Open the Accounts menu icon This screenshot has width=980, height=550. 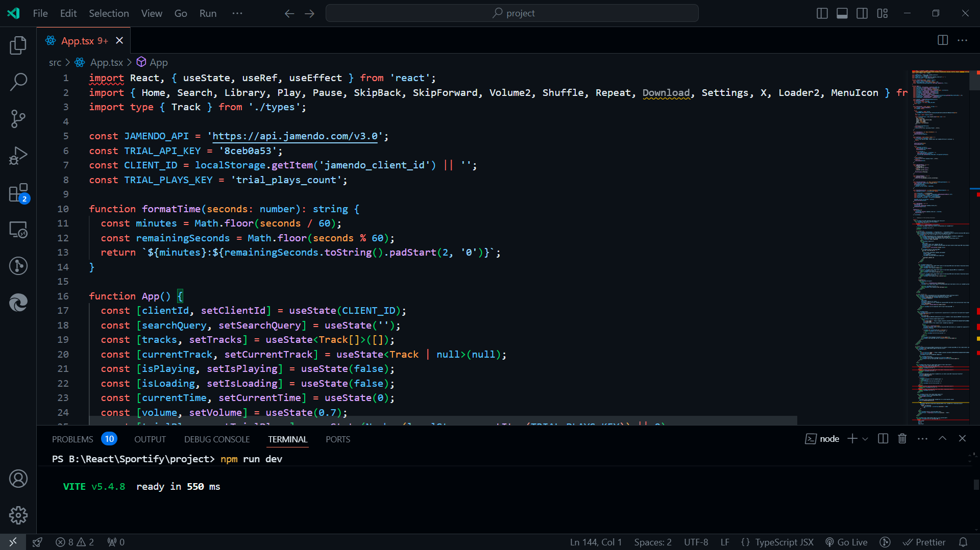coord(18,479)
